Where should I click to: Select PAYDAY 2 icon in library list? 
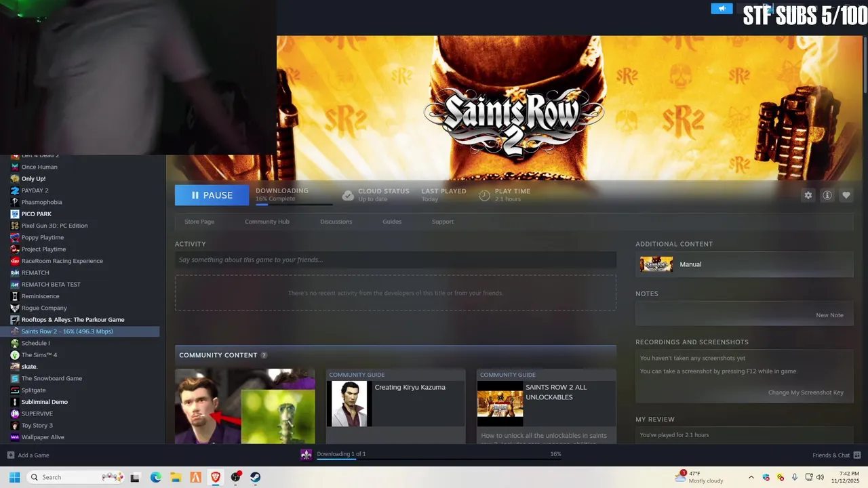pyautogui.click(x=15, y=190)
